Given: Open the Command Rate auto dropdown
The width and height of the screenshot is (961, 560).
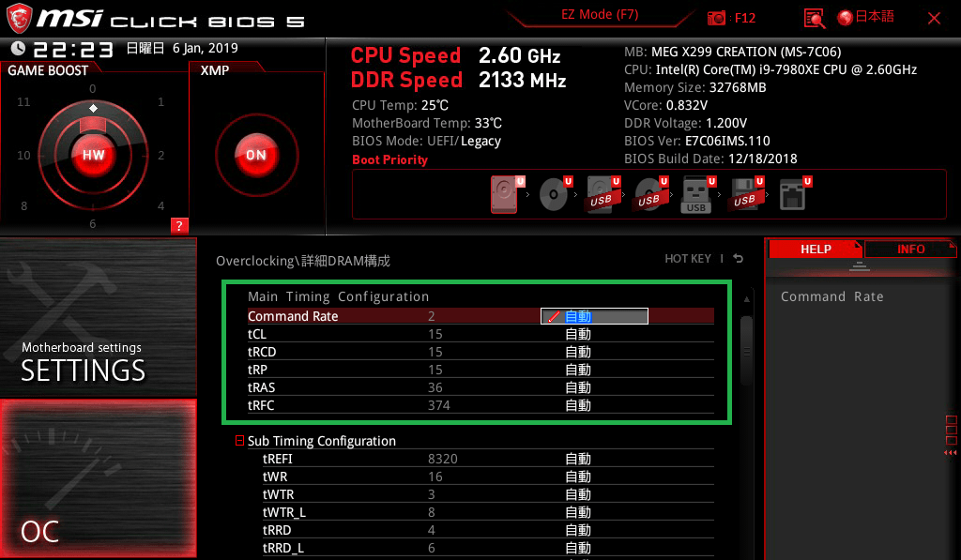Looking at the screenshot, I should (x=594, y=316).
